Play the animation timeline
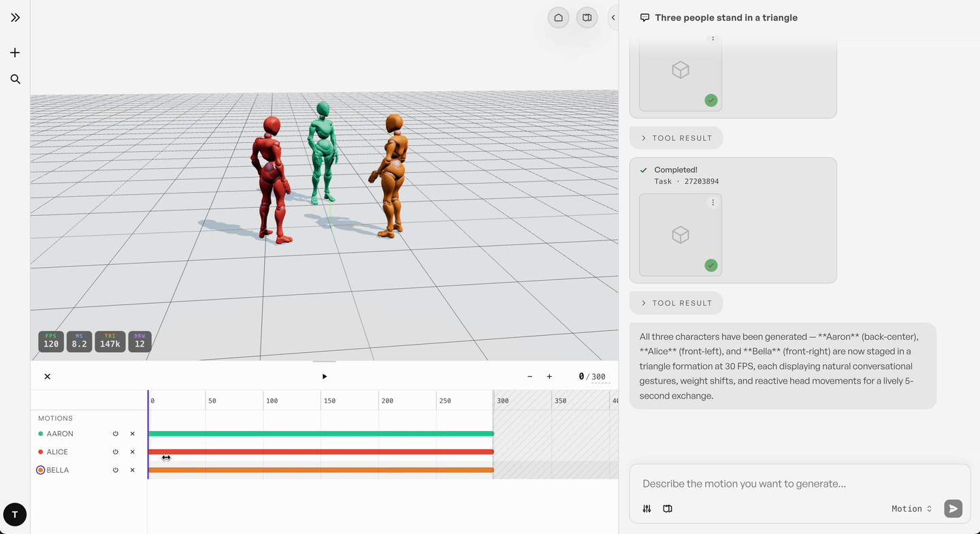This screenshot has width=980, height=534. coord(325,377)
